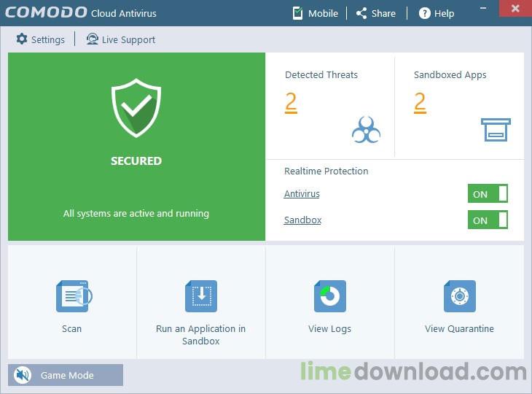532x394 pixels.
Task: Click the Sandboxed Apps count 2
Action: (420, 102)
